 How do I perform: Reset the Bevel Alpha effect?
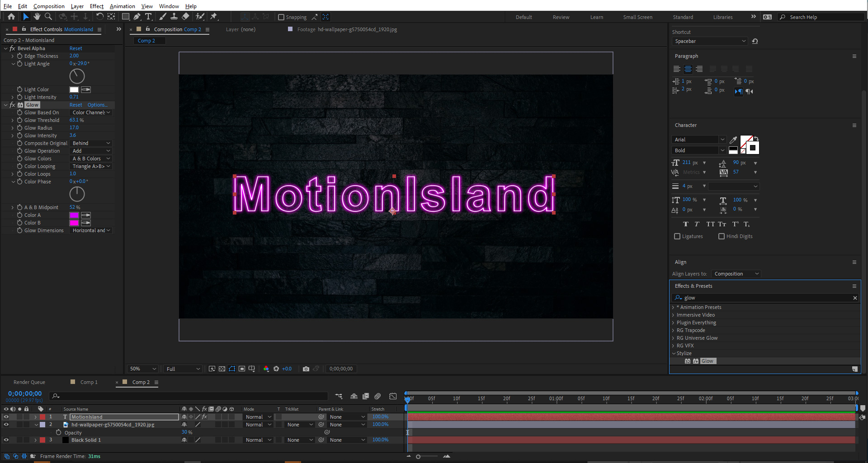76,48
